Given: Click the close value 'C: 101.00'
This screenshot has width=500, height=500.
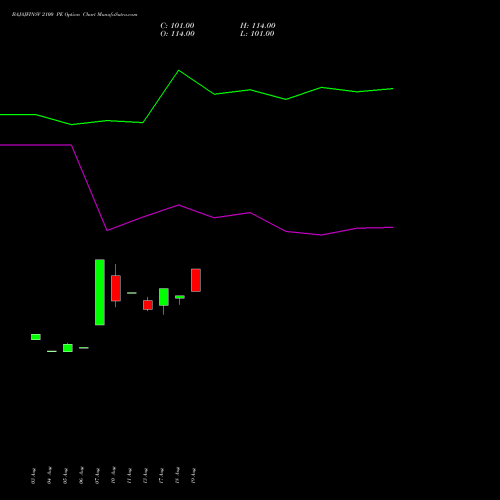Looking at the screenshot, I should pyautogui.click(x=177, y=26).
